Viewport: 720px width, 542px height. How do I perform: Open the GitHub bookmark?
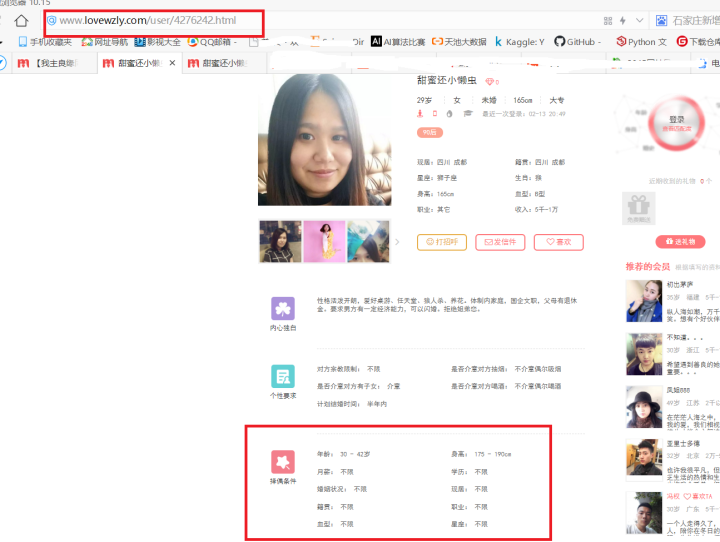point(577,42)
